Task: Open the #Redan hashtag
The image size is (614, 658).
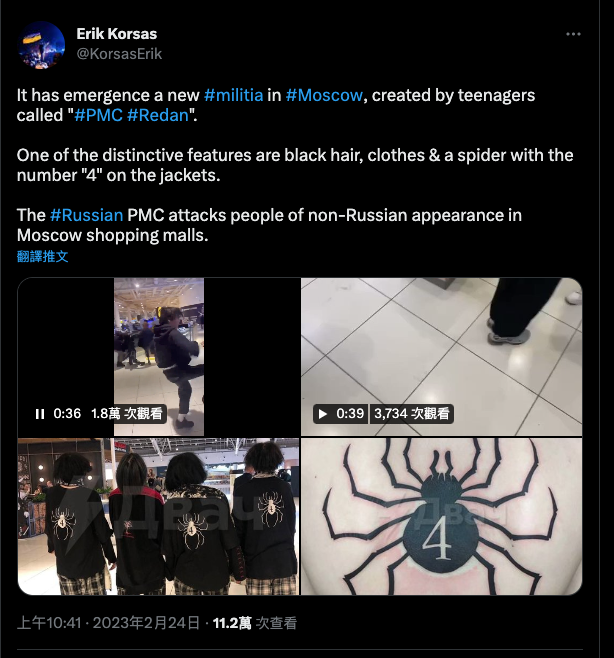Action: 158,115
